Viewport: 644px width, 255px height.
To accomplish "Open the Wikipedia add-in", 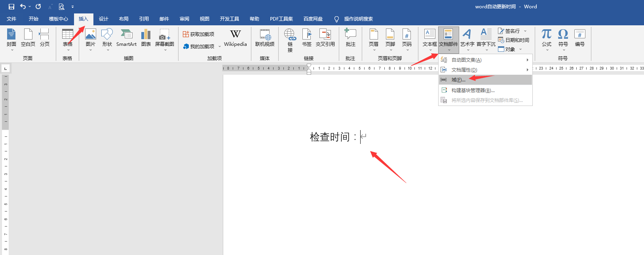I will pos(235,38).
